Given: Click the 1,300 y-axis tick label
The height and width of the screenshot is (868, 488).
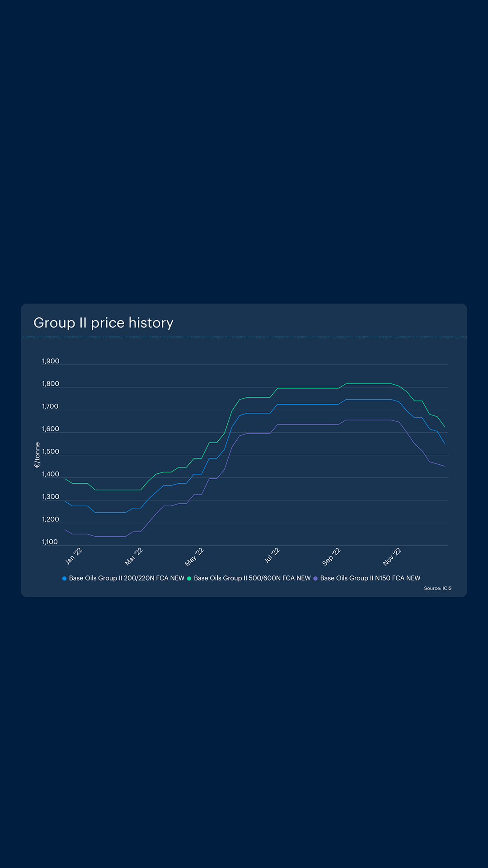Looking at the screenshot, I should (51, 497).
